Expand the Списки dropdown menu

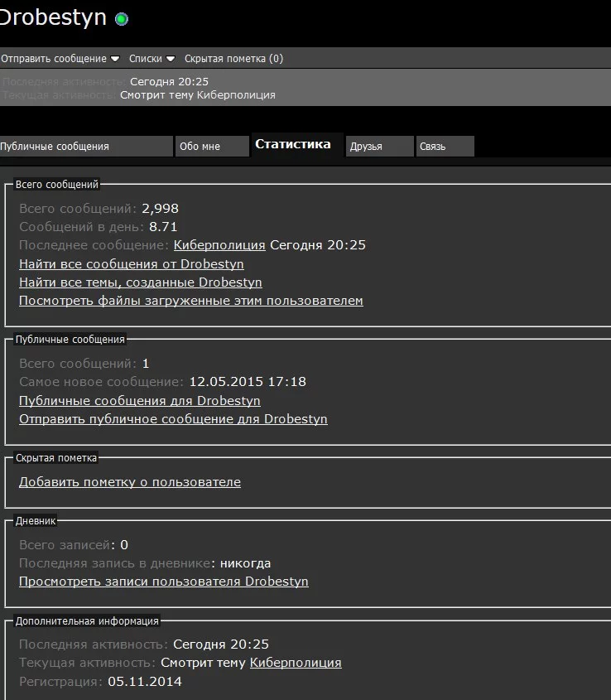click(x=152, y=59)
